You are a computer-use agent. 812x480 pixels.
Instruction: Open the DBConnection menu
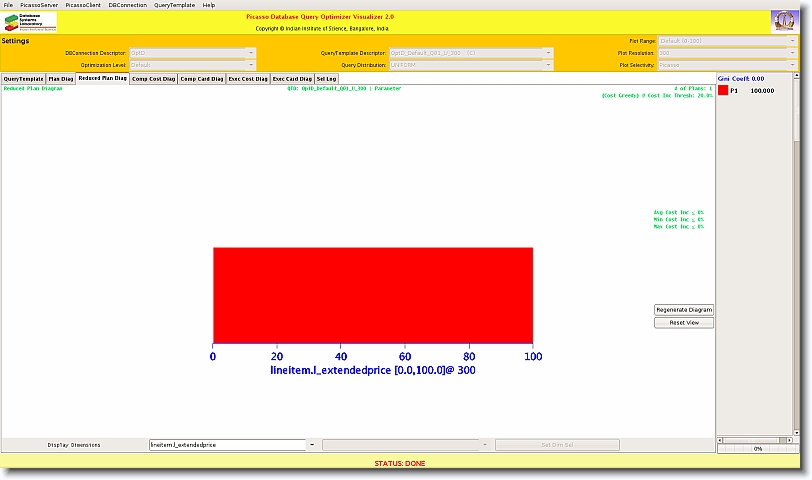(x=127, y=5)
